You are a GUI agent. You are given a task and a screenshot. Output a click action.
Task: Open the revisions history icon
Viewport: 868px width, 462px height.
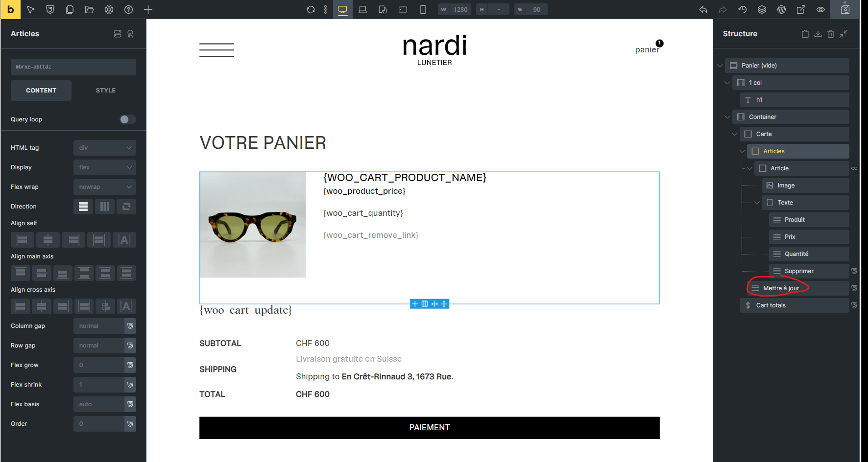pyautogui.click(x=742, y=9)
